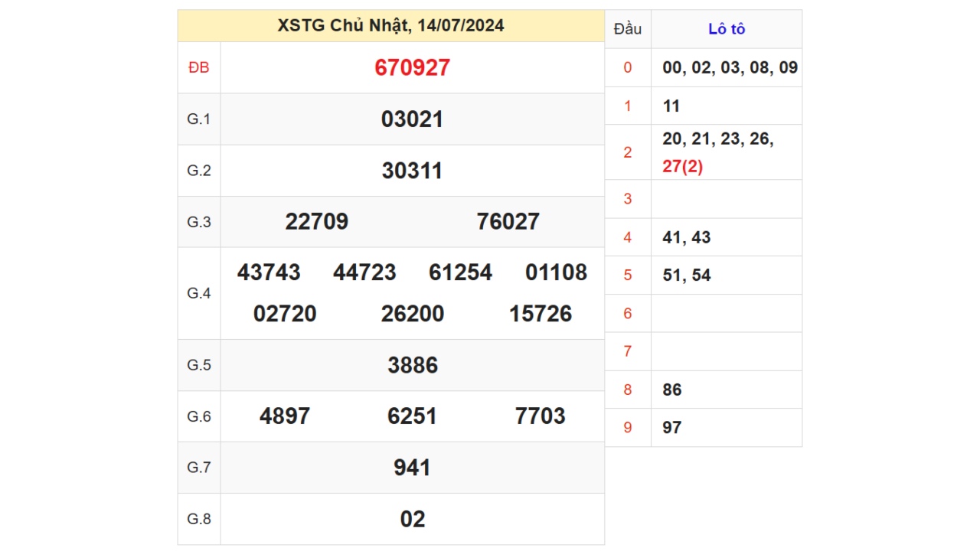
Task: Select G.5 result 3886
Action: (413, 365)
